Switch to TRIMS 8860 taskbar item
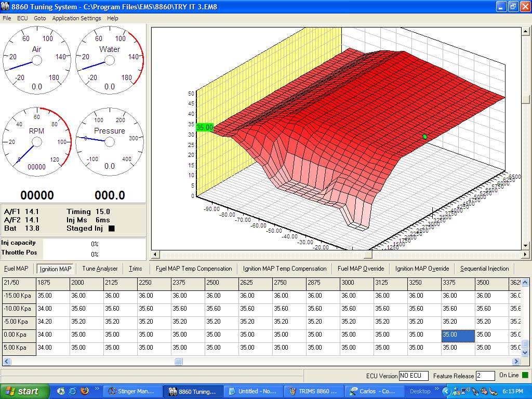The image size is (532, 399). pos(313,391)
